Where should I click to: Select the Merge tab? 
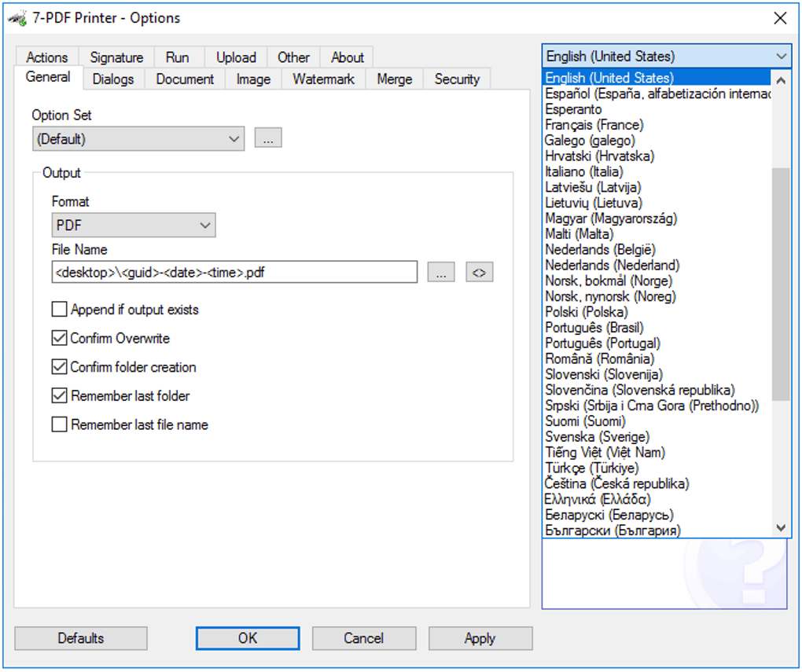pos(395,79)
